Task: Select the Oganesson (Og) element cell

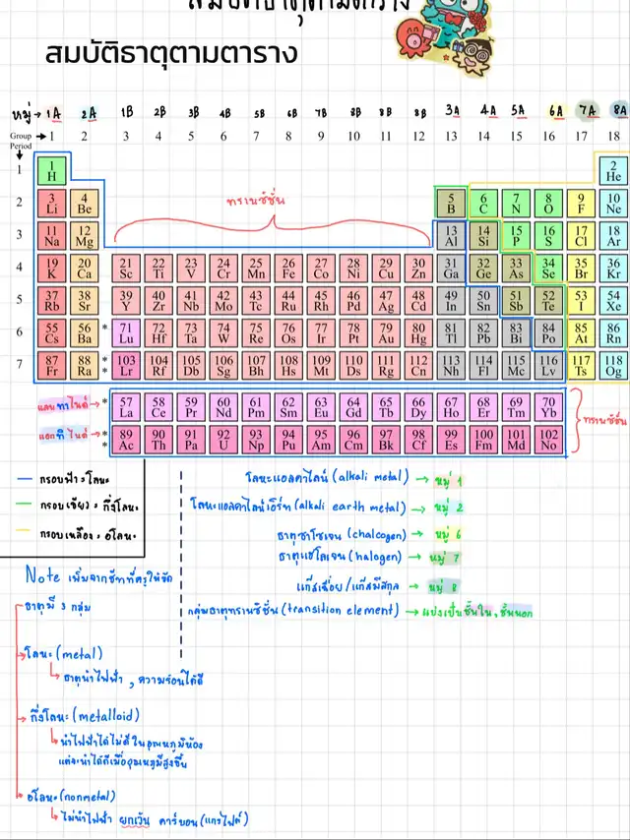Action: click(x=613, y=365)
